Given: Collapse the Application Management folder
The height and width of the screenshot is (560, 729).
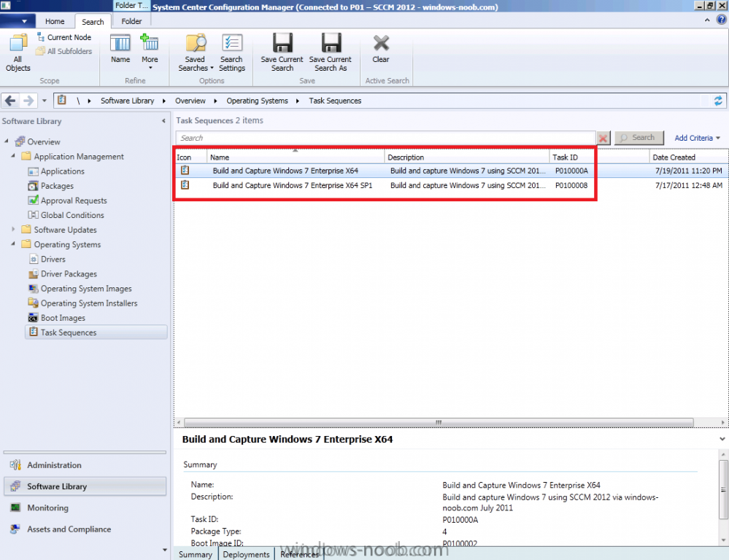Looking at the screenshot, I should click(x=13, y=156).
